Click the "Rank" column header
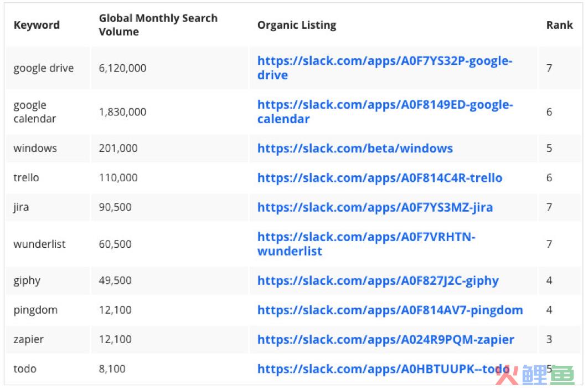This screenshot has width=588, height=388. [560, 25]
